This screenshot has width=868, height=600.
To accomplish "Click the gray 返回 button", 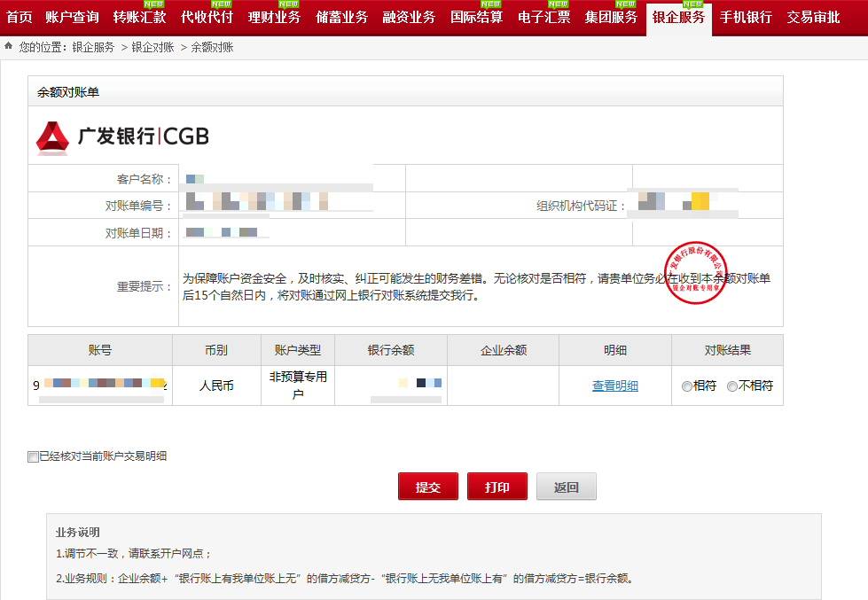I will [567, 487].
